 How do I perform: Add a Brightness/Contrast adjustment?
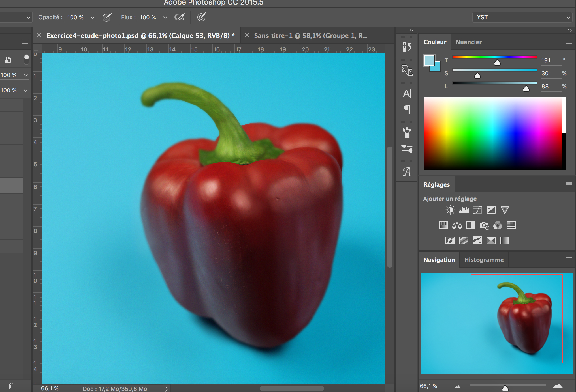coord(450,210)
